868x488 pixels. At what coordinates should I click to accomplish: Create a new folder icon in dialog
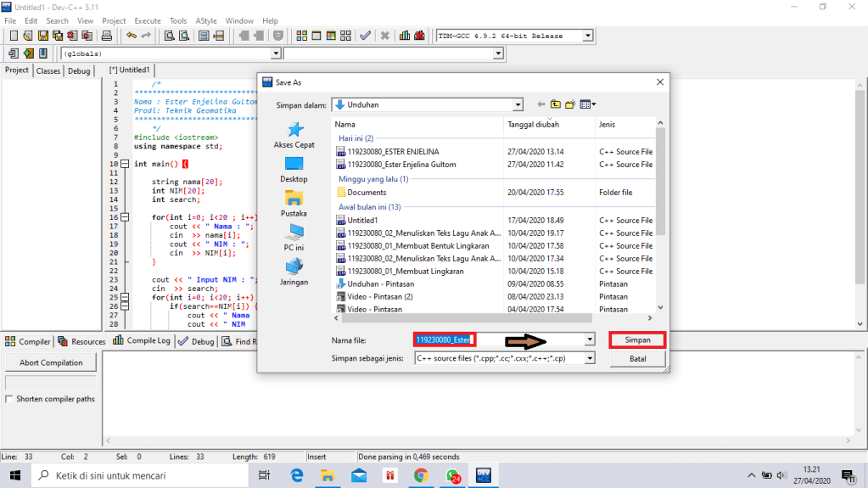tap(571, 104)
